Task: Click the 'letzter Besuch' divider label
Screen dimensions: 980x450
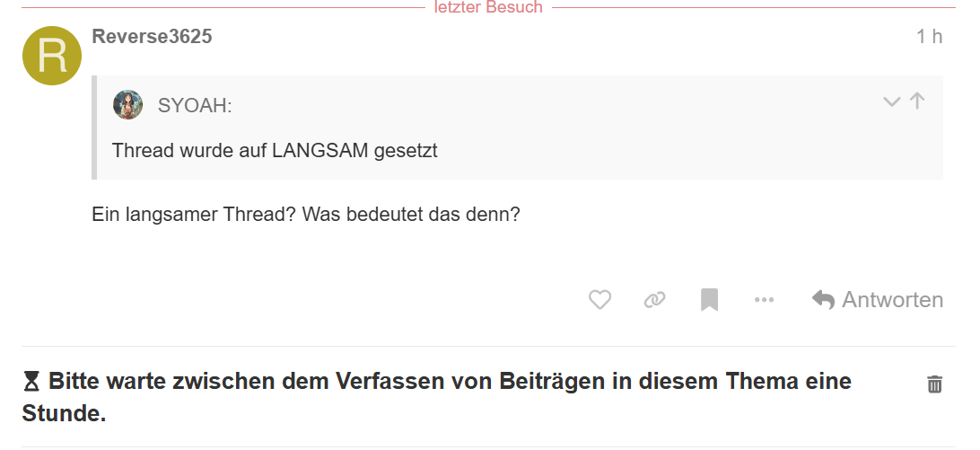Action: [x=488, y=8]
